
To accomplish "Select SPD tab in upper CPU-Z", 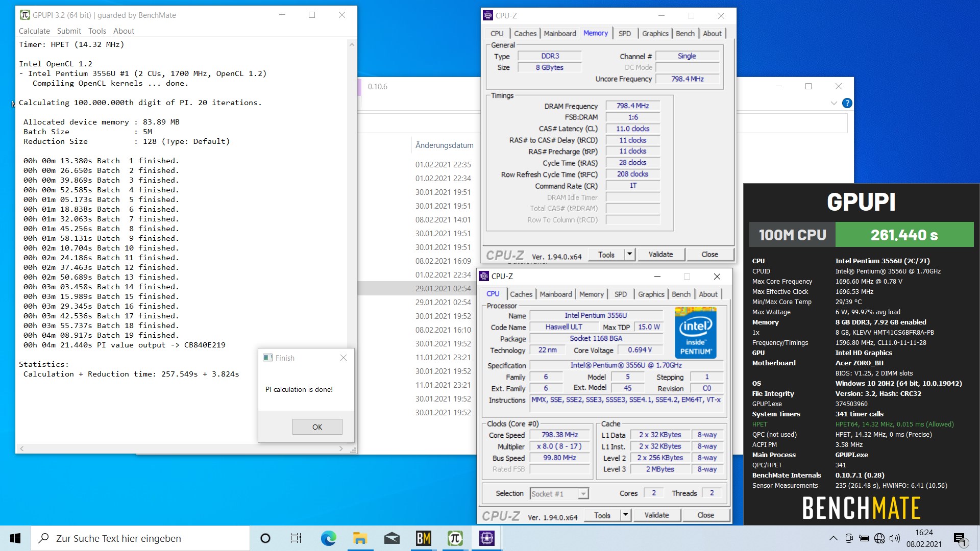I will [625, 33].
